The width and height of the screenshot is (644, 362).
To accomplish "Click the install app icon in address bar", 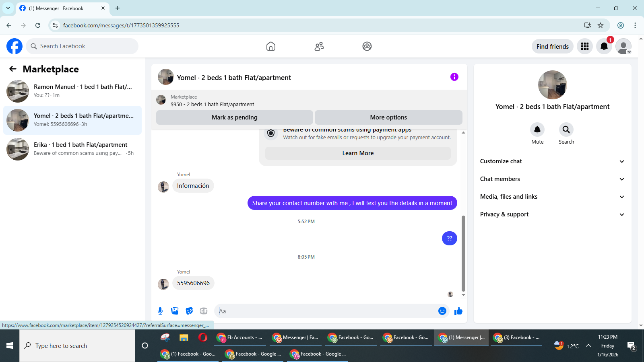I will point(588,25).
